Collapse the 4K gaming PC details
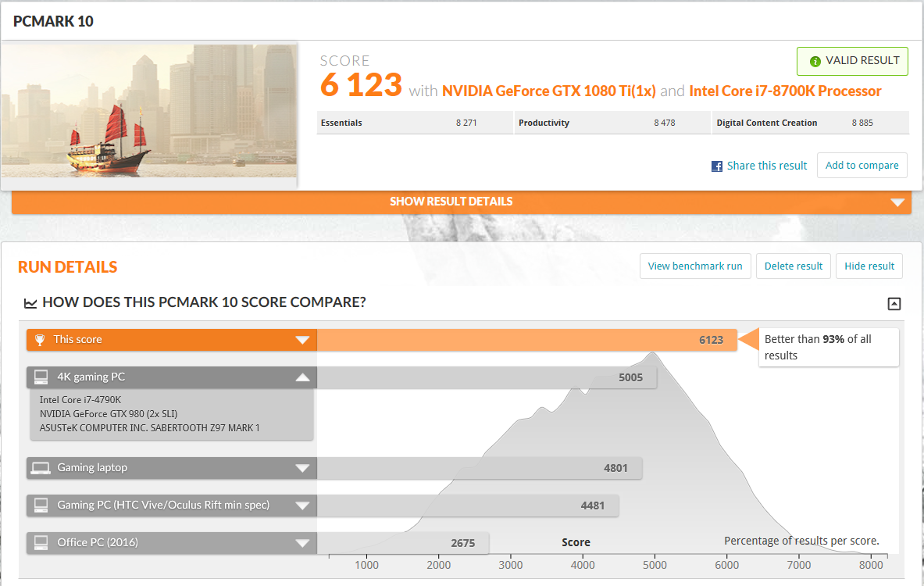 [x=302, y=377]
